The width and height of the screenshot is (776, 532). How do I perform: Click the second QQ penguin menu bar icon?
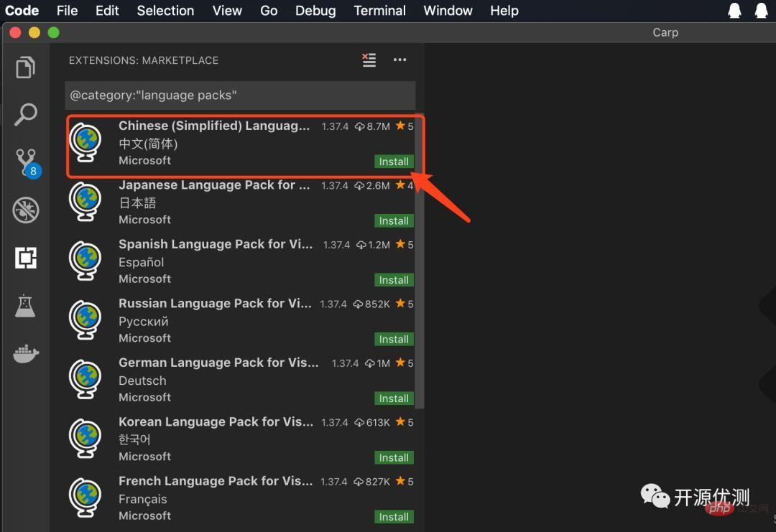click(761, 10)
